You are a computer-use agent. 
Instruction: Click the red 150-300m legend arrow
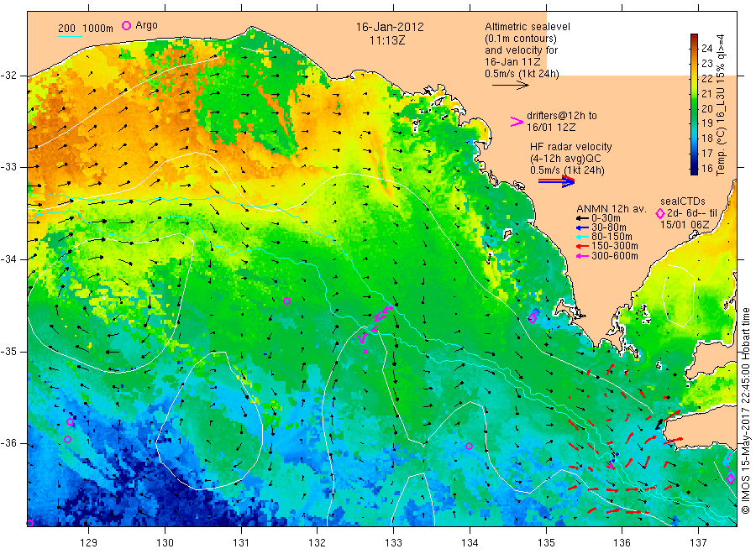point(582,247)
